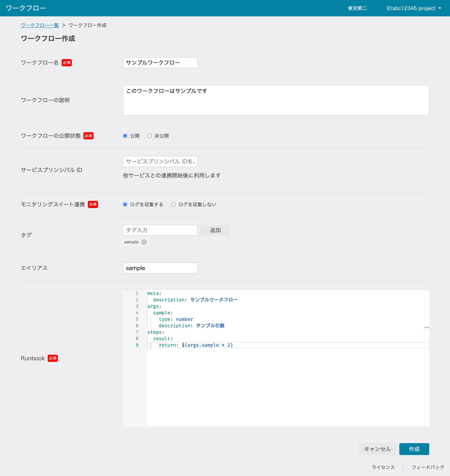The height and width of the screenshot is (476, 450).
Task: Focus the サービスプリンシパル ID input field
Action: (160, 161)
